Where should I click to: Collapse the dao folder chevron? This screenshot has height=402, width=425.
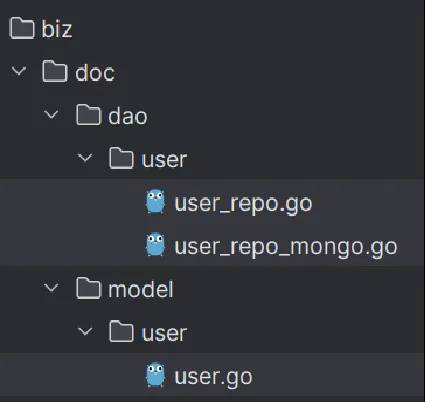coord(51,115)
